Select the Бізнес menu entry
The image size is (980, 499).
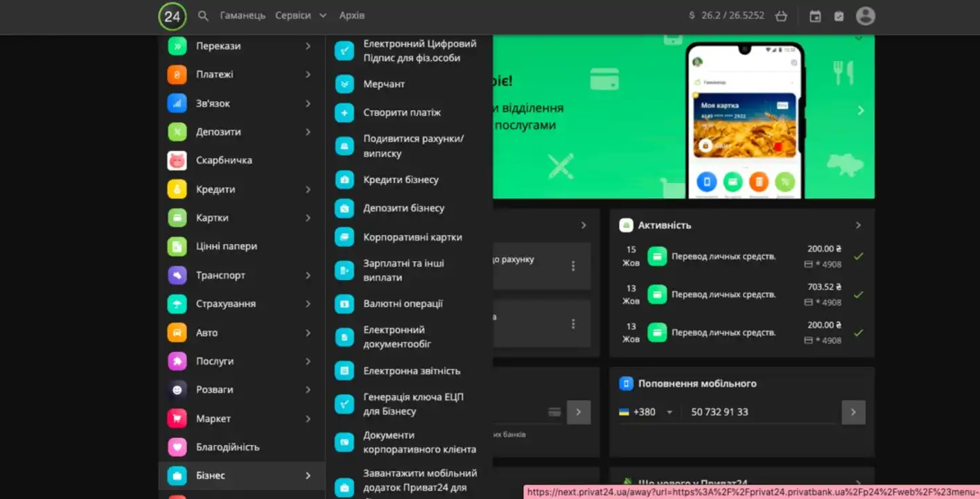pyautogui.click(x=242, y=475)
